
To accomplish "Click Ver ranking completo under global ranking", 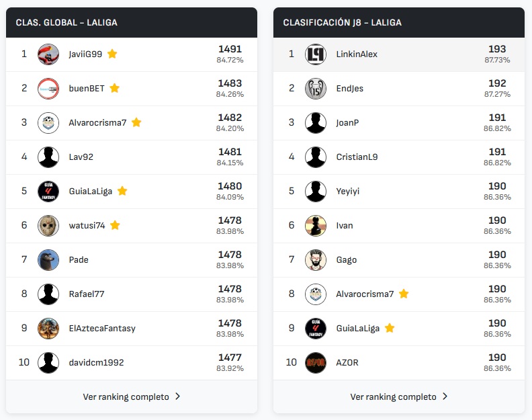I will (126, 397).
